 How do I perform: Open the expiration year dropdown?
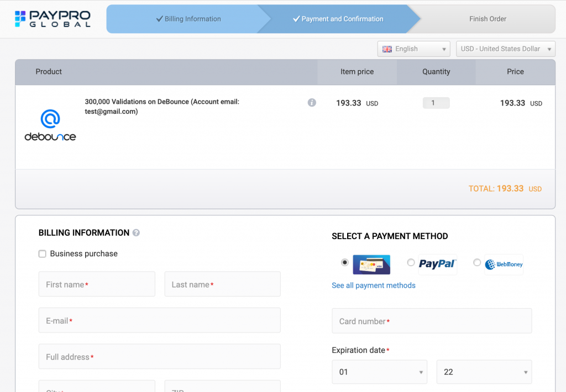pyautogui.click(x=484, y=372)
